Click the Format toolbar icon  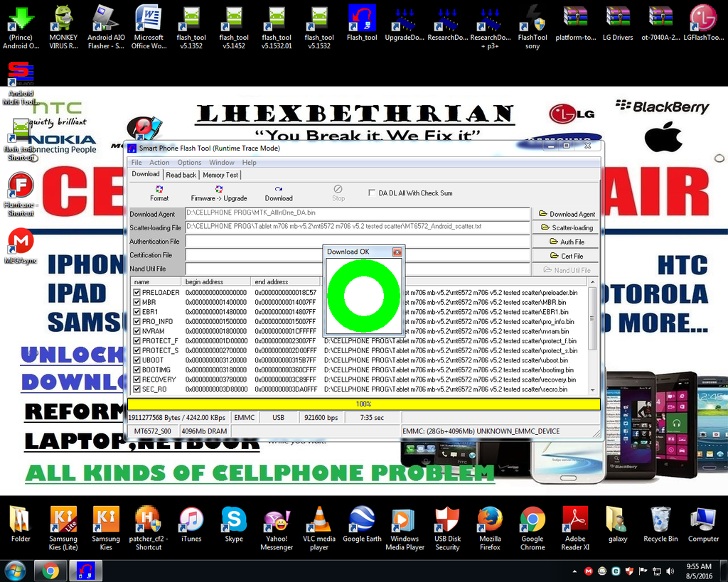pos(159,190)
